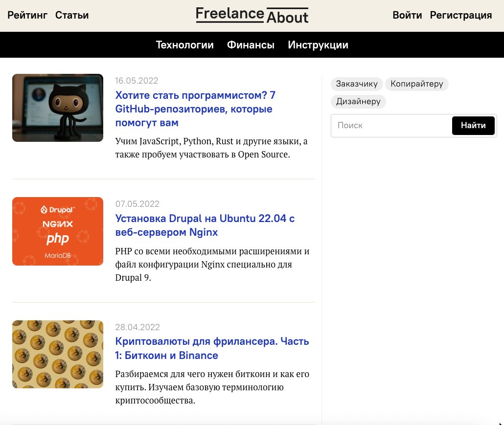Filter by Дизайнеру tag
The height and width of the screenshot is (425, 504).
(358, 102)
